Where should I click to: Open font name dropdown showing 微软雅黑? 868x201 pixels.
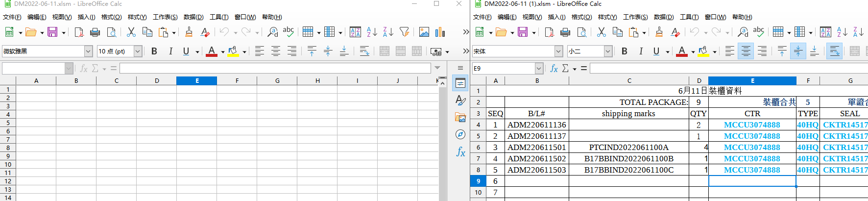pyautogui.click(x=88, y=51)
